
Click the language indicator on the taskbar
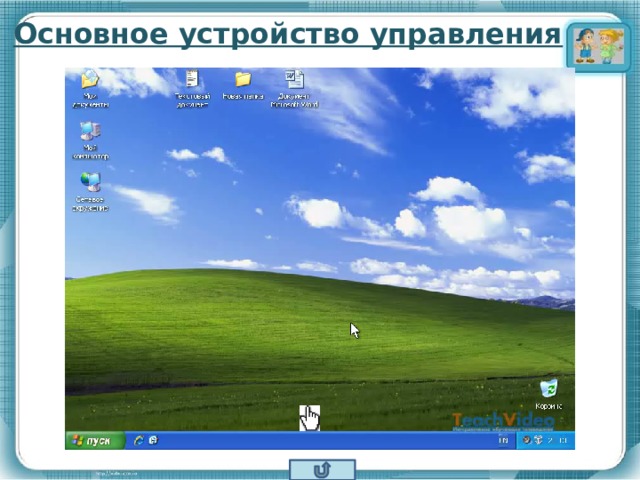coord(503,440)
